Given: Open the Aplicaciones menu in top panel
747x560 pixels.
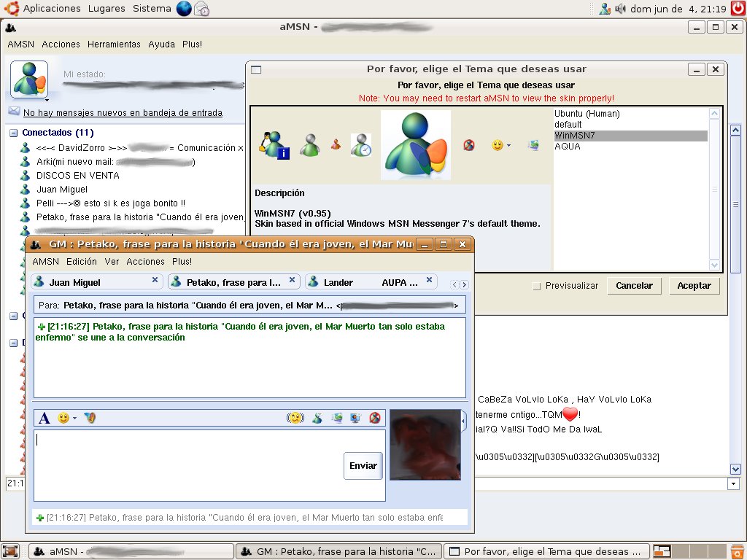Looking at the screenshot, I should click(52, 9).
